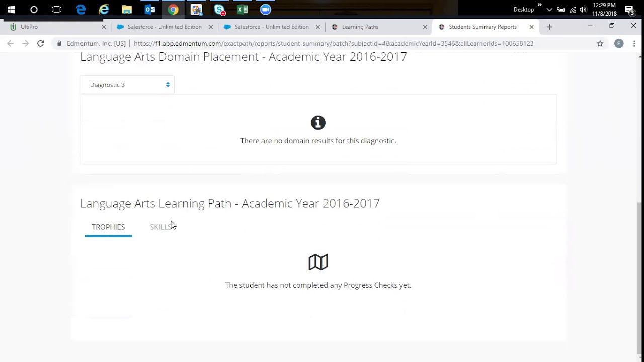The height and width of the screenshot is (362, 644).
Task: Switch to the TROPHIES tab
Action: point(108,227)
